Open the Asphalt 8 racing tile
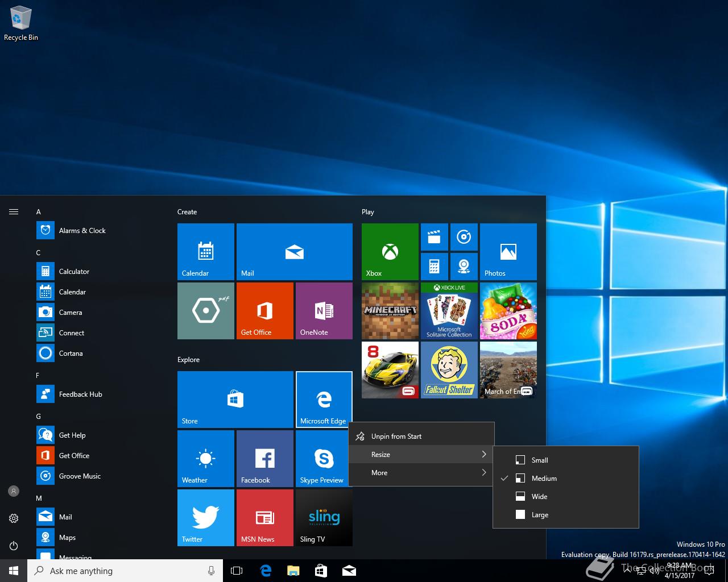The width and height of the screenshot is (728, 582). click(x=390, y=370)
